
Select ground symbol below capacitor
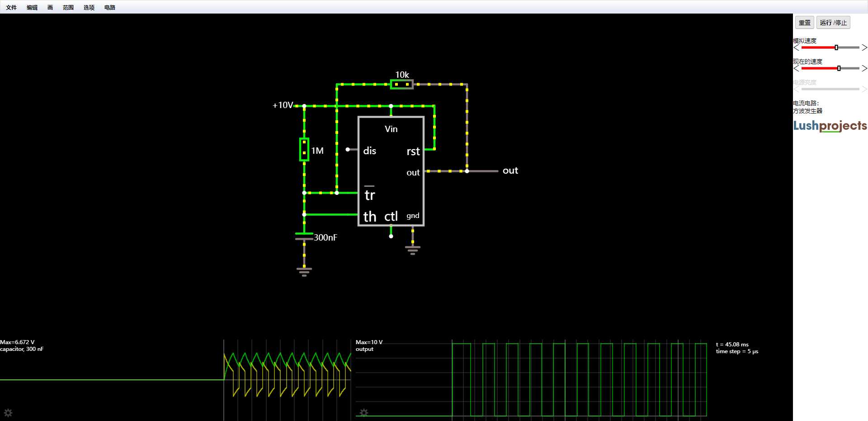click(x=304, y=272)
